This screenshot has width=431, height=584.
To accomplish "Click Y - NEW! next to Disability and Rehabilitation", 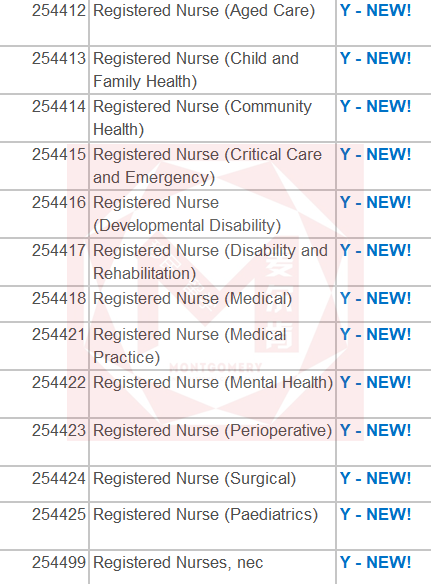I will 375,251.
